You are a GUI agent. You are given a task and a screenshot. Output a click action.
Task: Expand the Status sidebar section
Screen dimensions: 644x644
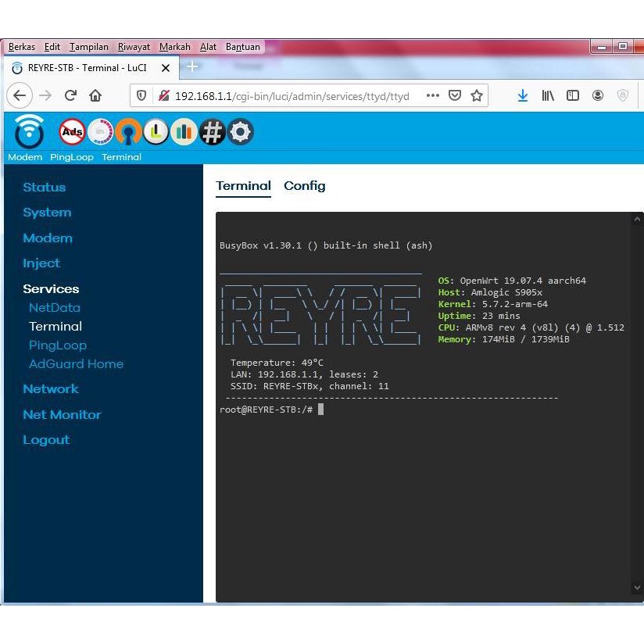click(45, 187)
